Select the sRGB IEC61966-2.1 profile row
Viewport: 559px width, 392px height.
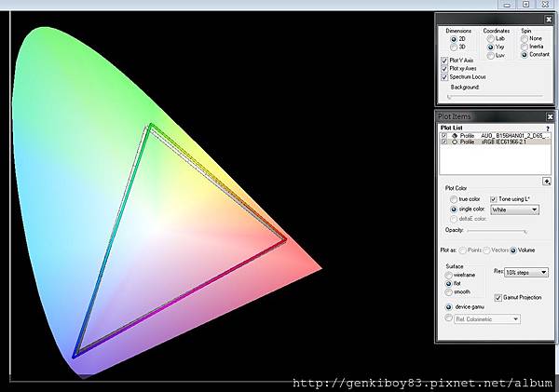[x=496, y=142]
